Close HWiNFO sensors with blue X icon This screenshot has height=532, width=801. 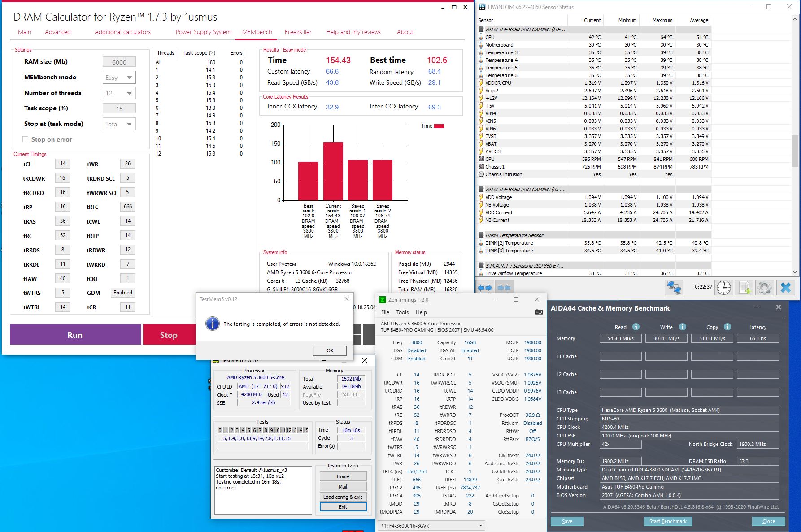[786, 287]
